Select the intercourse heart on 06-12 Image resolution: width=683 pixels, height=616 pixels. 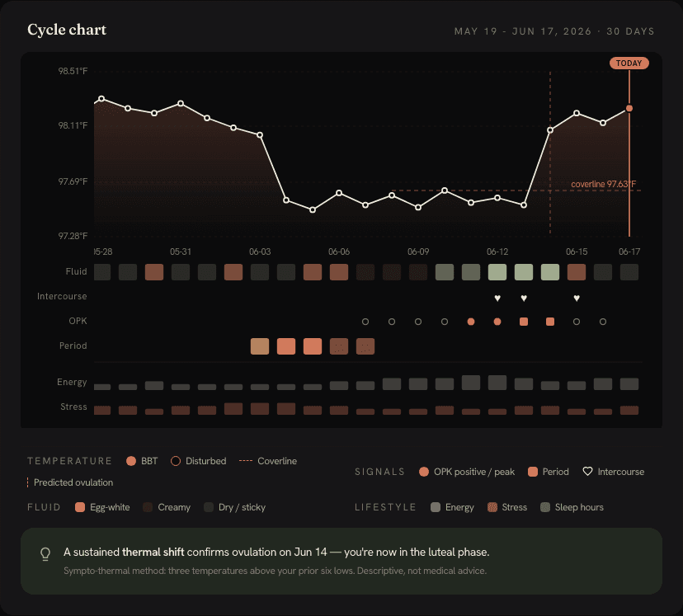pyautogui.click(x=497, y=299)
